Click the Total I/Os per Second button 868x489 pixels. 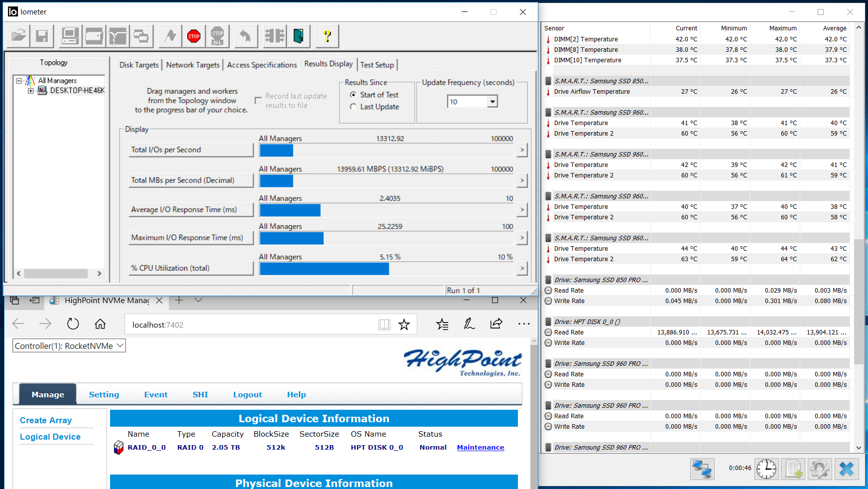pos(191,150)
